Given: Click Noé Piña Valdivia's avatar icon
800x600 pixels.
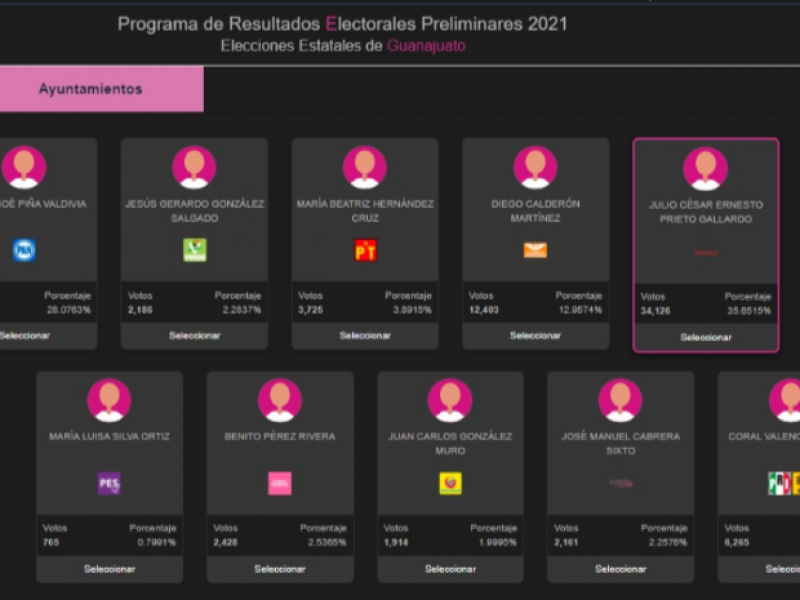Looking at the screenshot, I should point(23,167).
